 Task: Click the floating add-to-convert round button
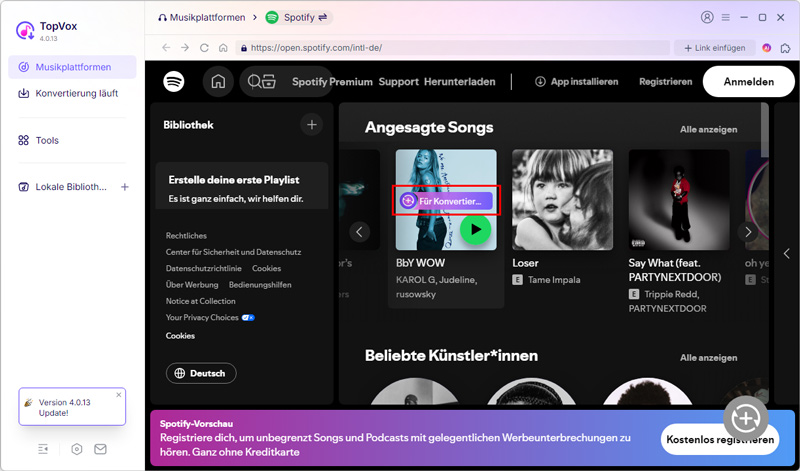[x=746, y=418]
